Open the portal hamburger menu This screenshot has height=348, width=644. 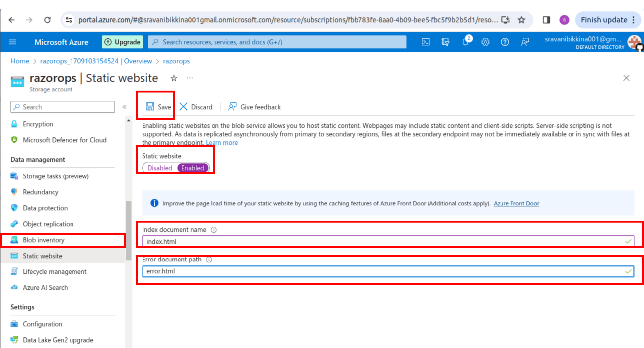pyautogui.click(x=12, y=42)
